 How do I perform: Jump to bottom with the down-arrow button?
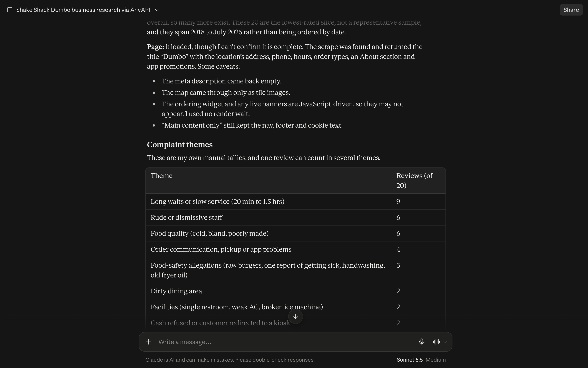[x=295, y=316]
